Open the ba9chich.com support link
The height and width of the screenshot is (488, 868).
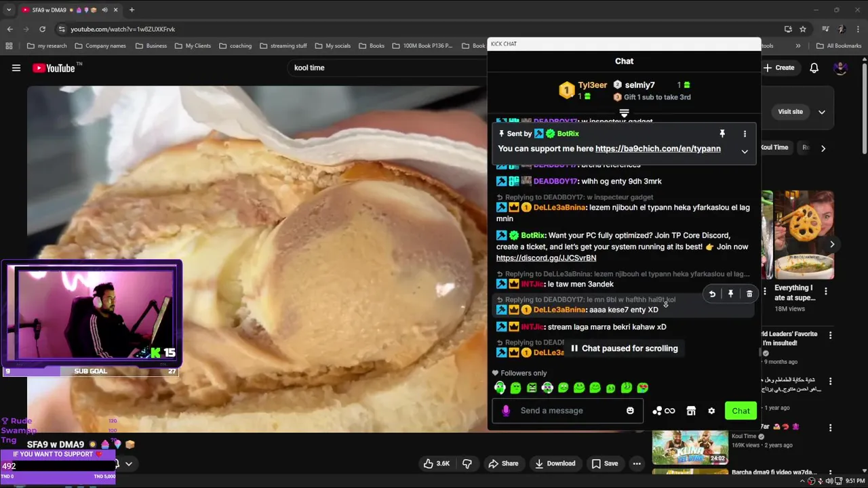(658, 148)
